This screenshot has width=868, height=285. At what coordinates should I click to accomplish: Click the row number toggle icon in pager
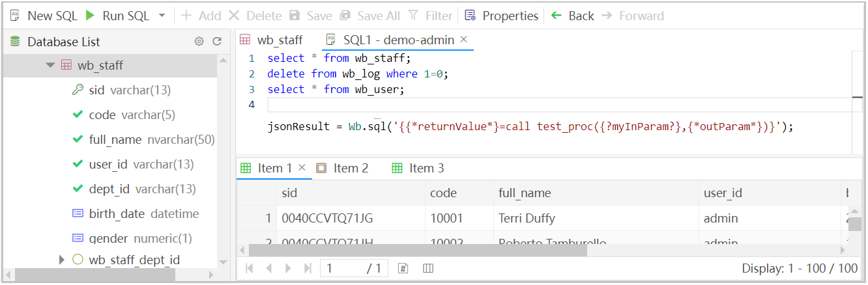[x=403, y=268]
